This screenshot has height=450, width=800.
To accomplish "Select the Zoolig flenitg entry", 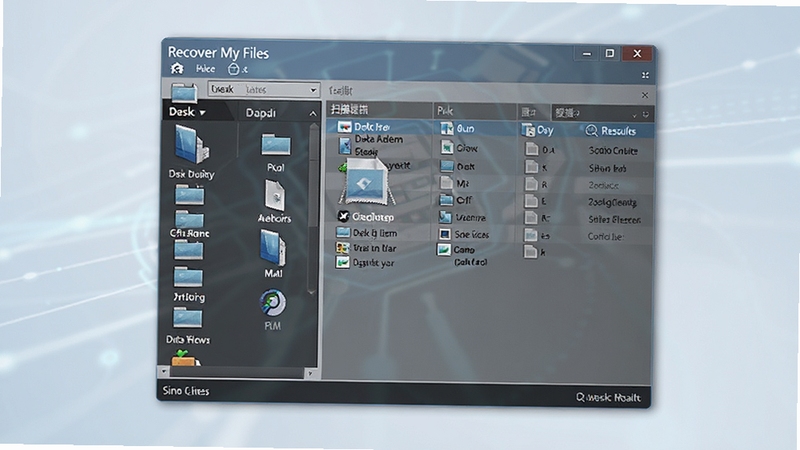I will tap(612, 202).
